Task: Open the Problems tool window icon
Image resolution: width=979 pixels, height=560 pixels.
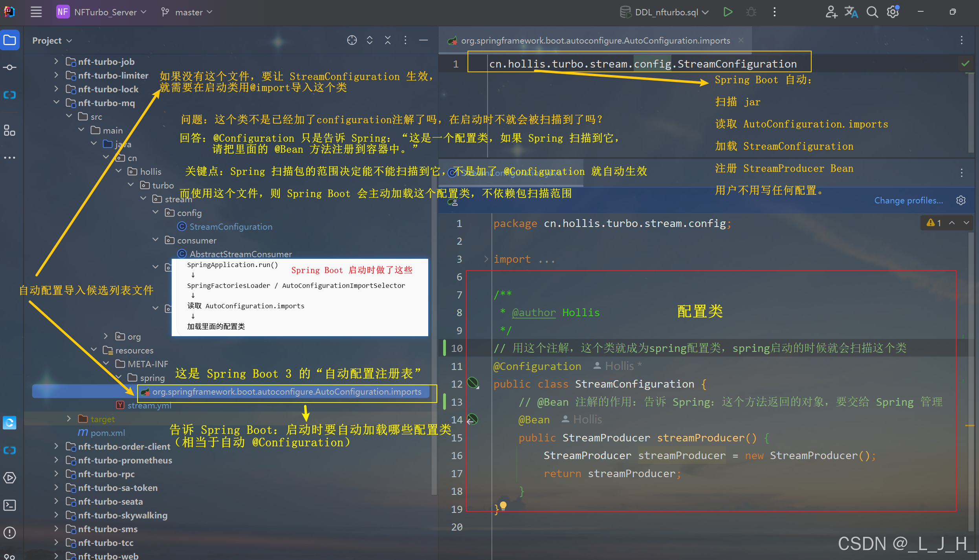Action: pyautogui.click(x=10, y=533)
